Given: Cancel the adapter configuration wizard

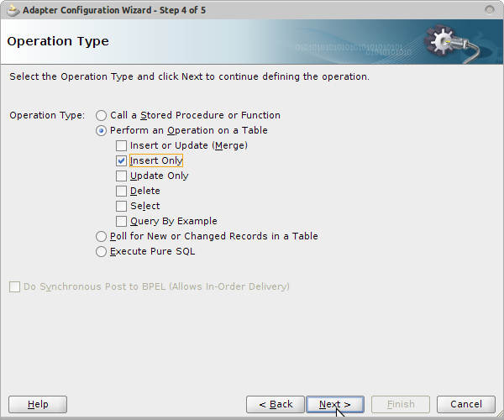Looking at the screenshot, I should (x=465, y=404).
